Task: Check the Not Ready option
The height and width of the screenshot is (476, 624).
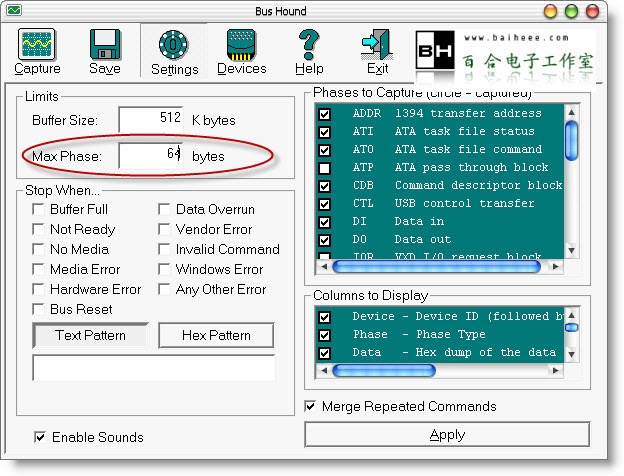Action: (x=38, y=229)
